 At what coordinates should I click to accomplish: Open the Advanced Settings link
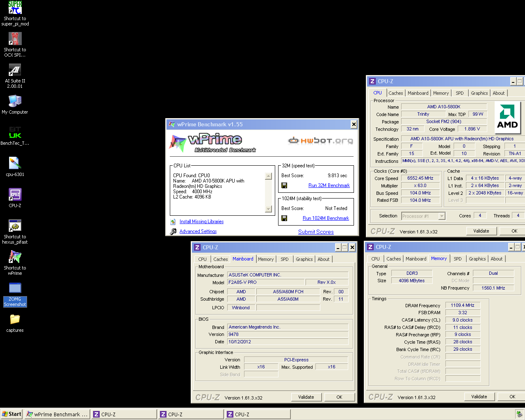tap(198, 231)
